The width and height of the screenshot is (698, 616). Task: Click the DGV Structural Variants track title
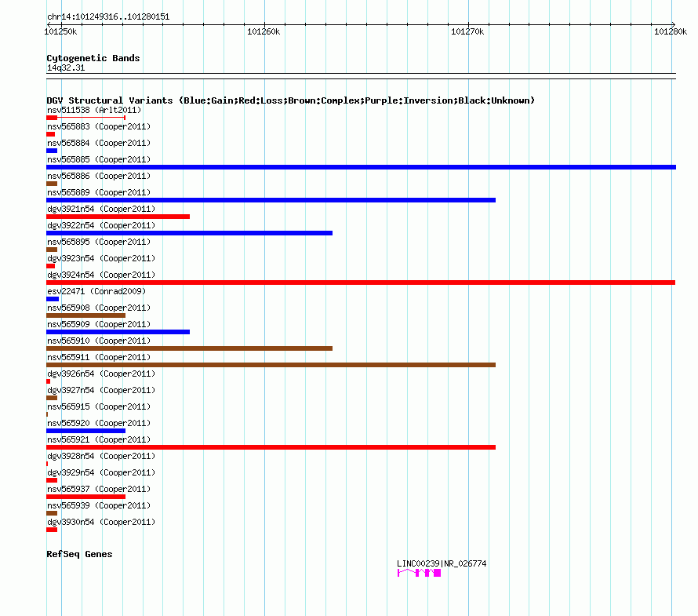point(290,100)
